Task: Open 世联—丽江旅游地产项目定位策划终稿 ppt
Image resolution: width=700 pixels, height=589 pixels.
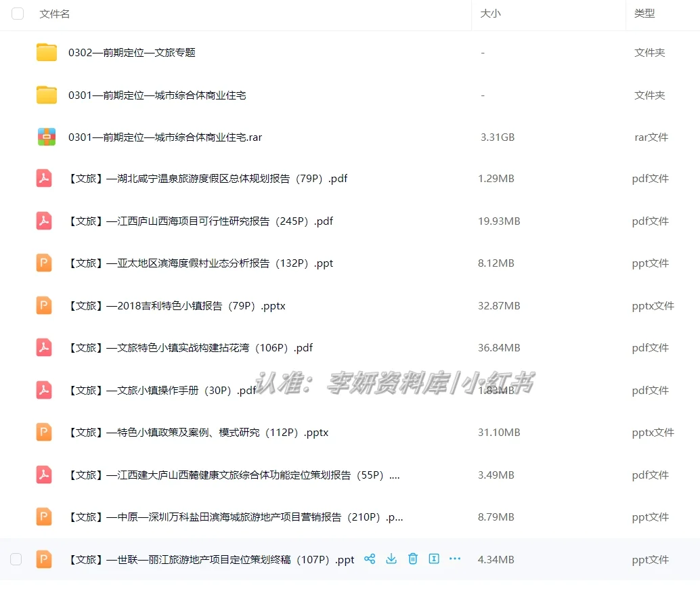Action: 211,559
